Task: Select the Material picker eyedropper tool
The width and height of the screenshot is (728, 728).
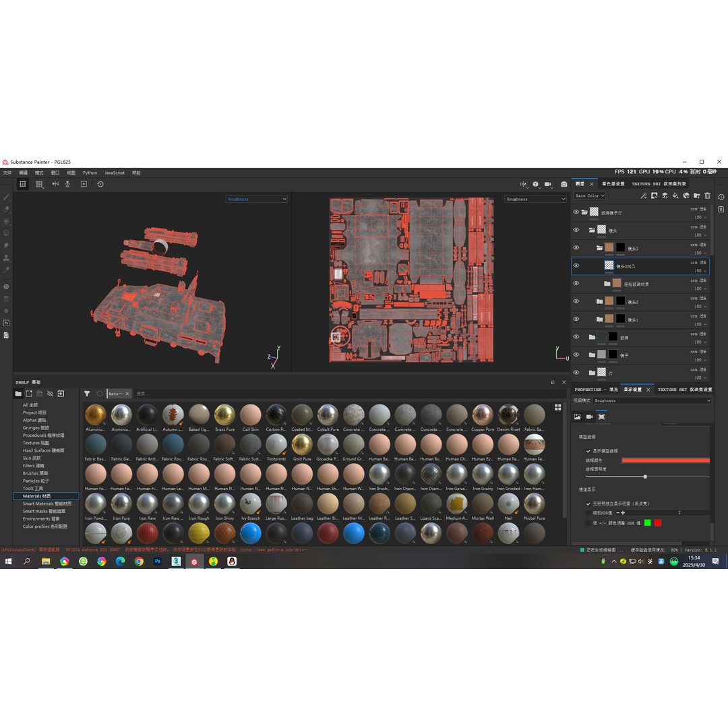Action: click(7, 270)
